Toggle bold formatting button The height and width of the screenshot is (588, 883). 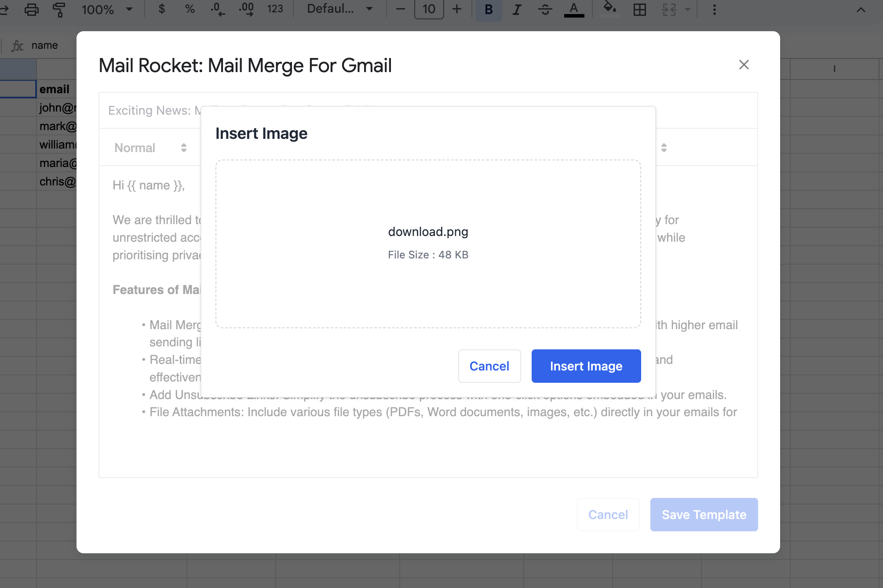click(x=489, y=9)
